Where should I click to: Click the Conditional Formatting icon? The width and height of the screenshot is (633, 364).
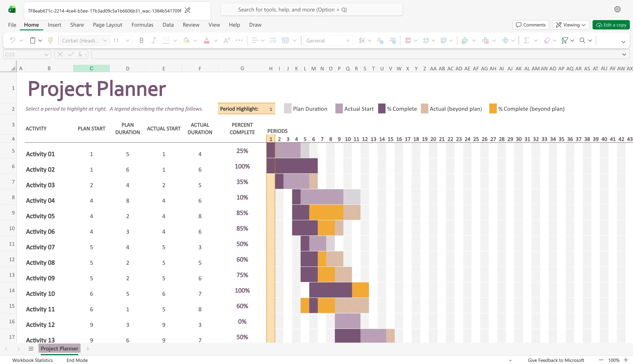[x=408, y=40]
